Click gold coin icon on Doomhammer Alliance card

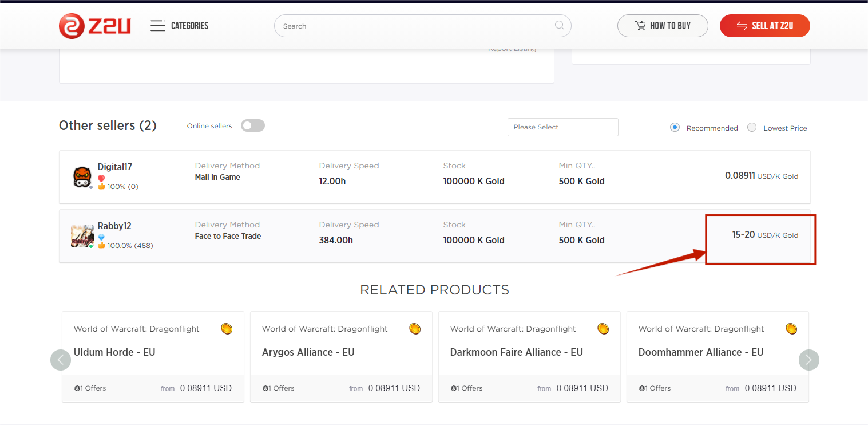(791, 329)
